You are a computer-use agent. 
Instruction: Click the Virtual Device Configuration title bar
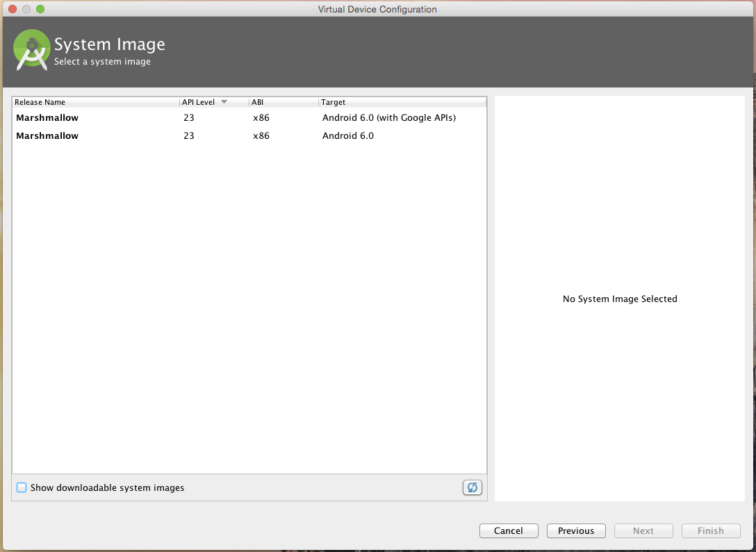pyautogui.click(x=377, y=9)
